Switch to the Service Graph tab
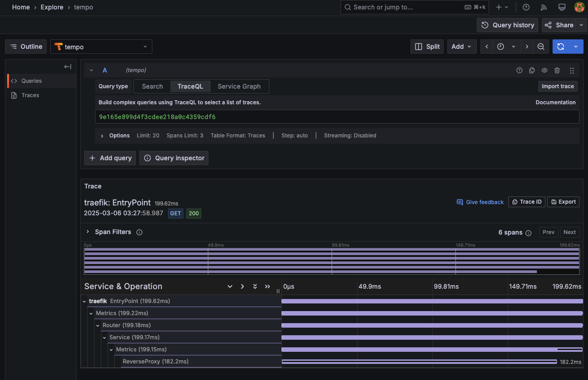This screenshot has width=588, height=380. [239, 86]
